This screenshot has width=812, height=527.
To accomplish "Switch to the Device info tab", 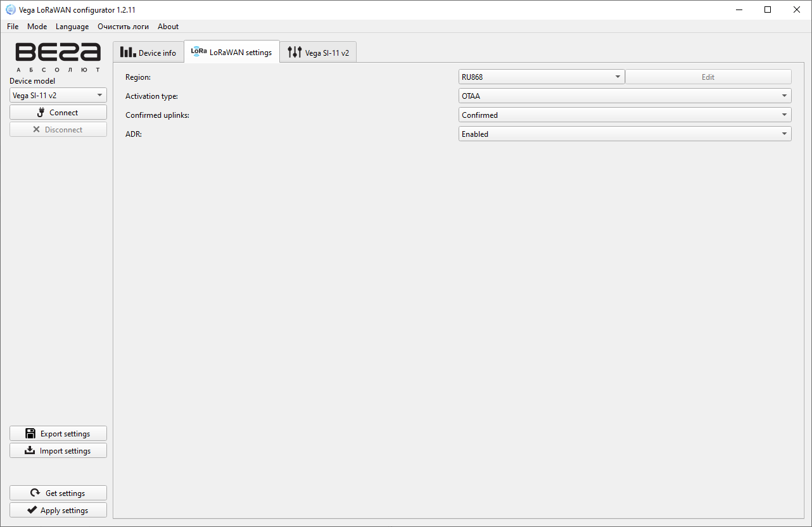I will click(x=149, y=53).
